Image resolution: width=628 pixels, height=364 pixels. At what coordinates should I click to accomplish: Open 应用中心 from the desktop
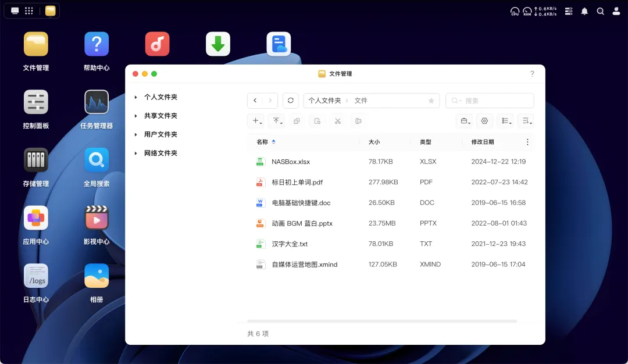(x=36, y=218)
